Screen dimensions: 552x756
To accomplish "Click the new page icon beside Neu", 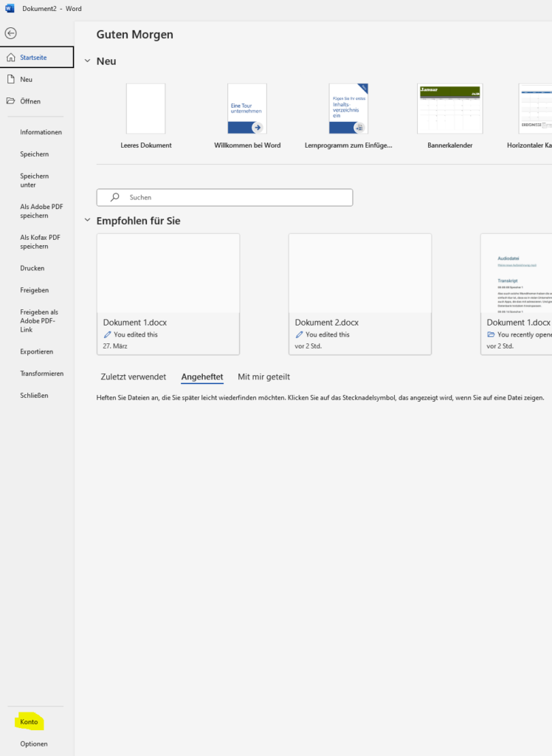I will (x=10, y=79).
